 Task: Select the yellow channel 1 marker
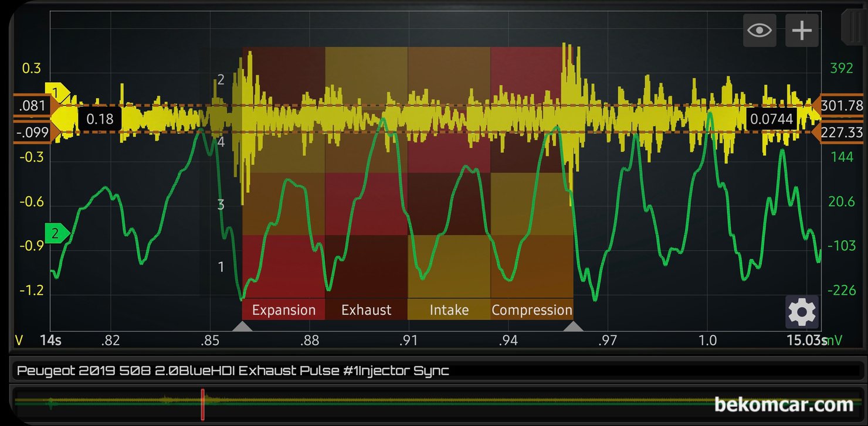tap(57, 93)
